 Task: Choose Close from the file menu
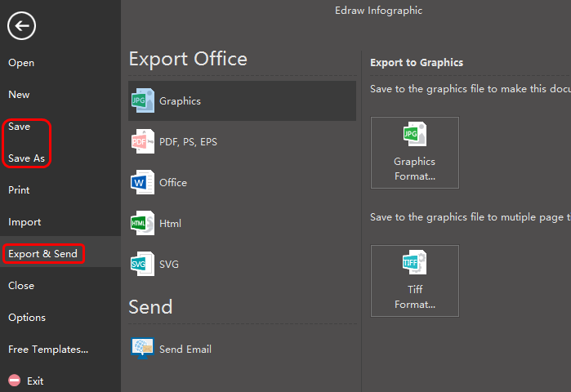[x=21, y=286]
